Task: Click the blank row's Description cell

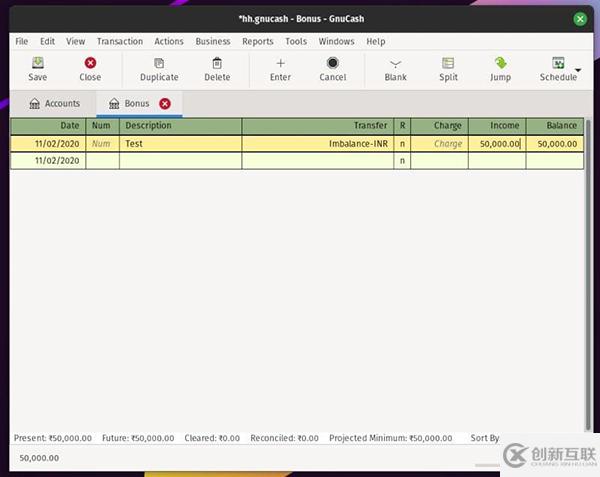Action: [181, 161]
